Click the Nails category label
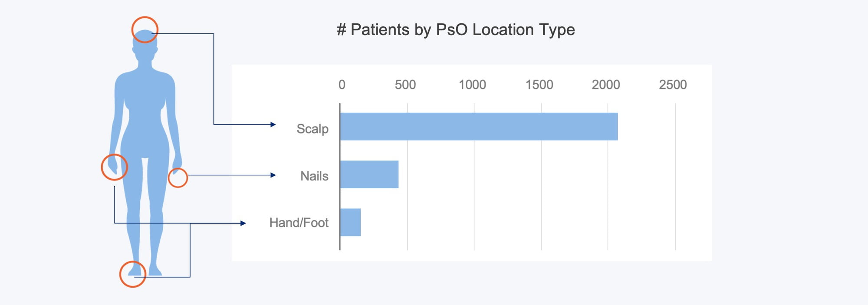The image size is (868, 305). click(x=314, y=176)
